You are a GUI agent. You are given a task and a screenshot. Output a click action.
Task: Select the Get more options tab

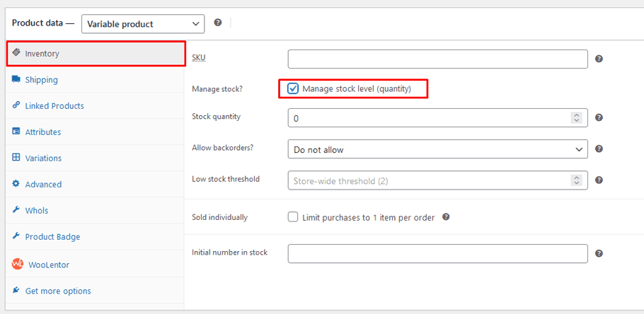(96, 291)
